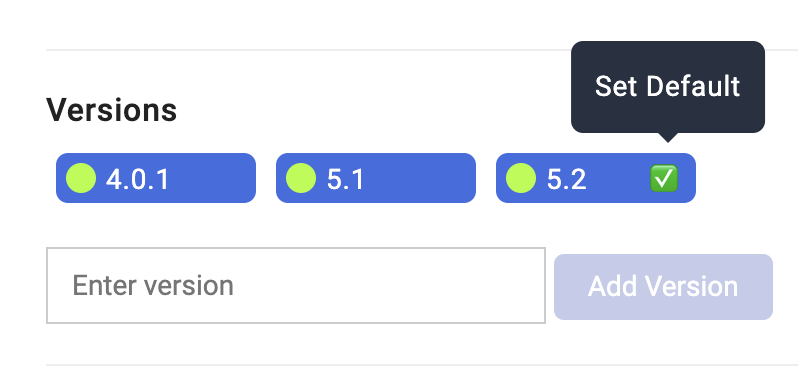
Task: Select the 5.2 version chip
Action: point(595,178)
